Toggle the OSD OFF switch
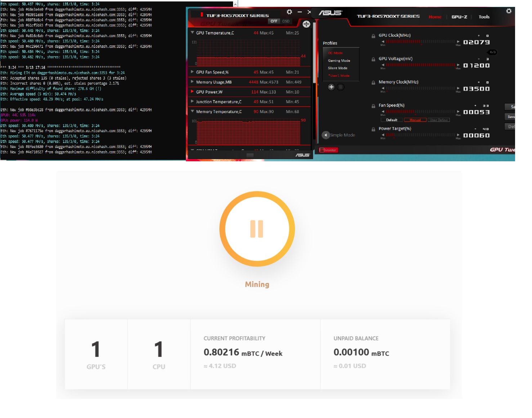This screenshot has width=532, height=418. tap(274, 21)
